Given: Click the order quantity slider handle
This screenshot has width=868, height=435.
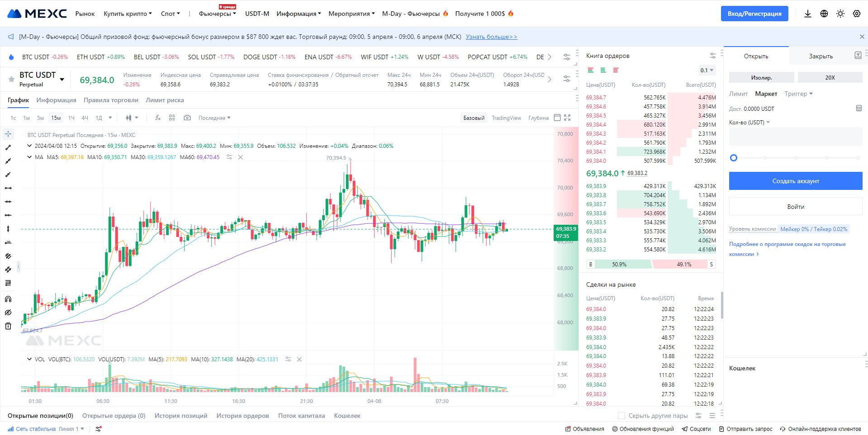Looking at the screenshot, I should tap(734, 158).
